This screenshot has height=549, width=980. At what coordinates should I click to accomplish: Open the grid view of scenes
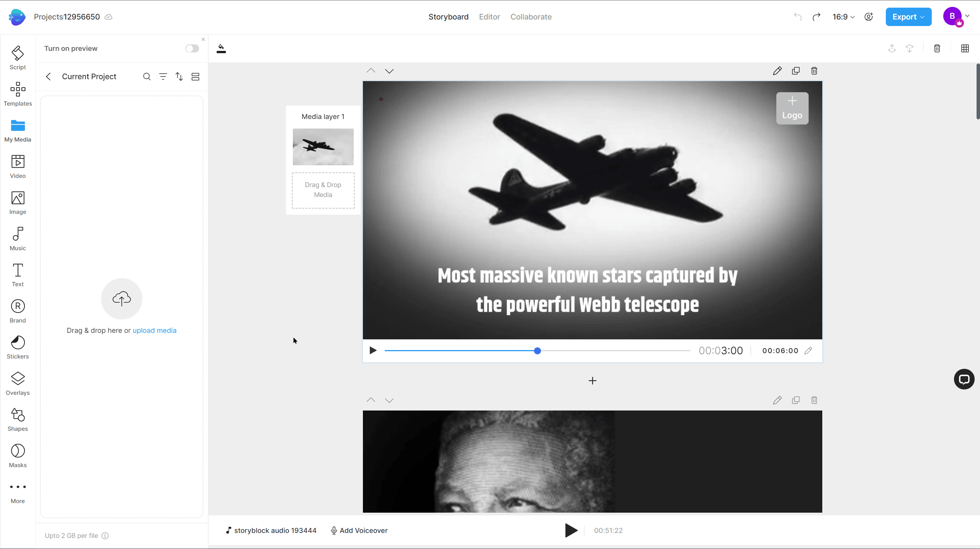point(965,48)
